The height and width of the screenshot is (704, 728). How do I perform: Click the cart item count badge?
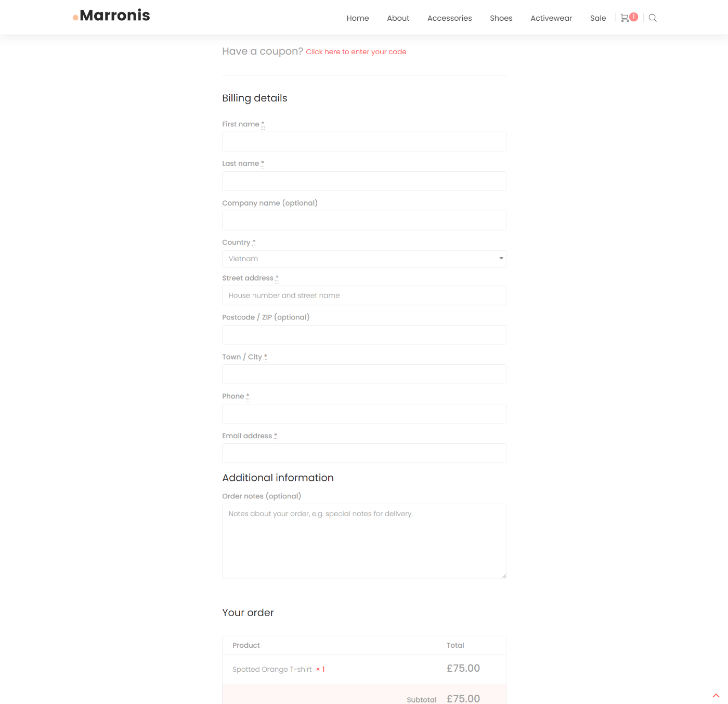coord(633,17)
